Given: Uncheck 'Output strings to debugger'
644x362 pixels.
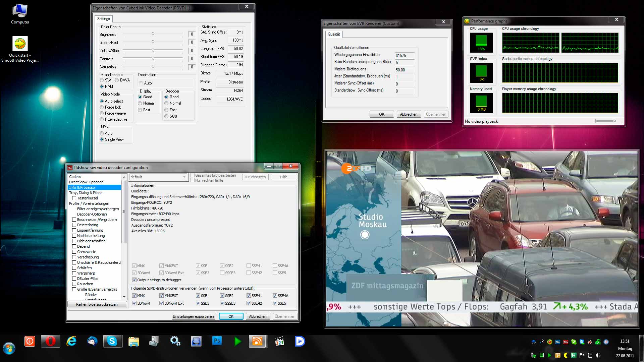Looking at the screenshot, I should (134, 280).
